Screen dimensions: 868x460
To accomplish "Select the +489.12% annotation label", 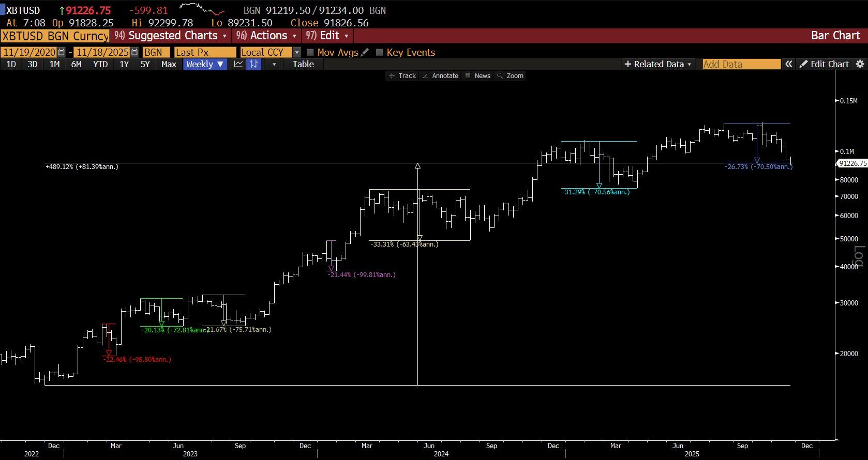I will click(x=82, y=166).
